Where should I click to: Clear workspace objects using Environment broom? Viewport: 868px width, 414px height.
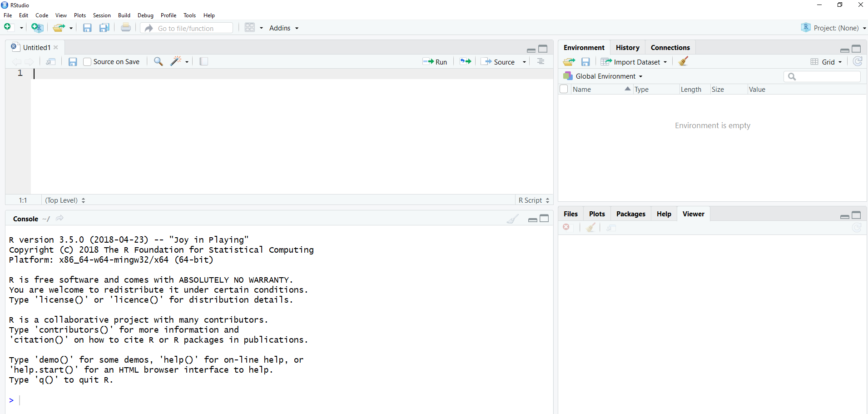click(683, 61)
